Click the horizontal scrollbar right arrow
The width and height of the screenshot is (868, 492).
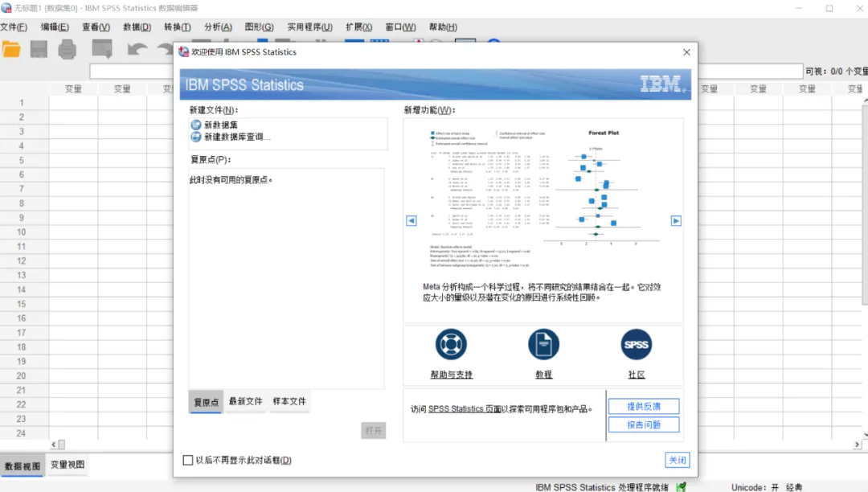tap(857, 445)
